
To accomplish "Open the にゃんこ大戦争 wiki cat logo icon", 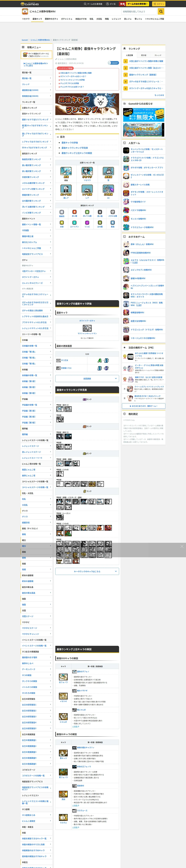I will (x=25, y=11).
